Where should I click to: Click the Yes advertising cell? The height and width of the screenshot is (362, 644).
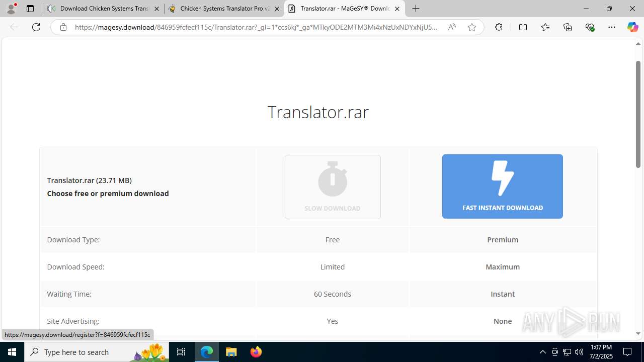click(x=333, y=321)
